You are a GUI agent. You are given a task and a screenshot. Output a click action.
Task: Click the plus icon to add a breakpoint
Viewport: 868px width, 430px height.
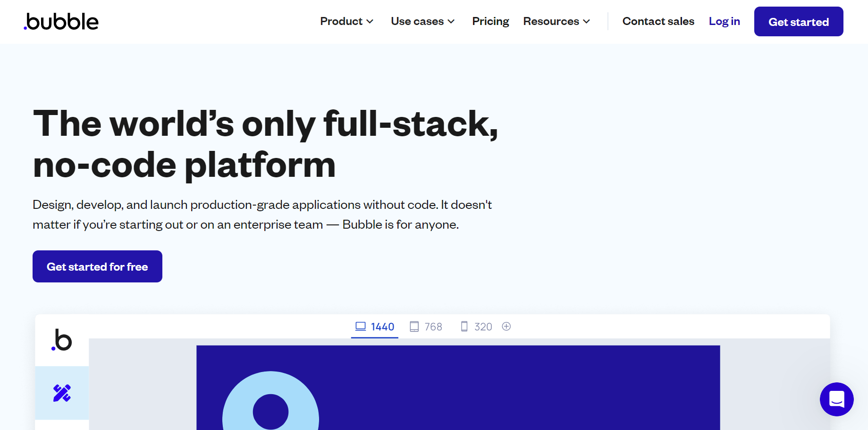(x=506, y=326)
